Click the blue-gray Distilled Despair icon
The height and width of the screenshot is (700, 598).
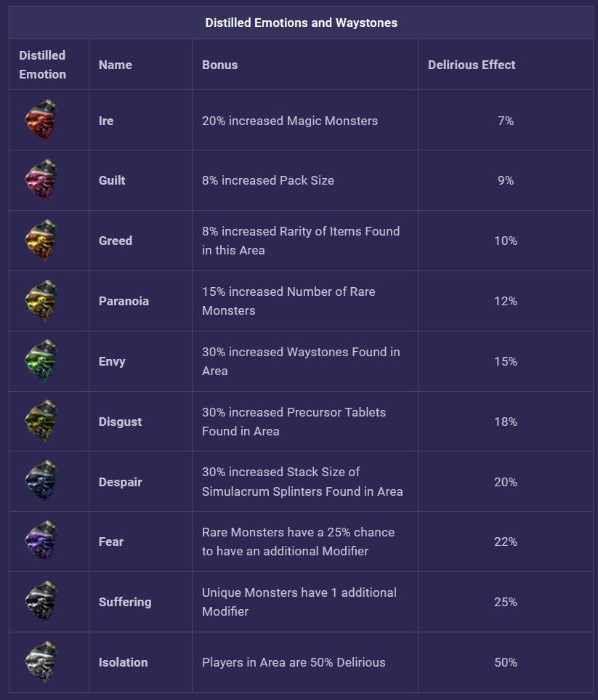[x=41, y=482]
